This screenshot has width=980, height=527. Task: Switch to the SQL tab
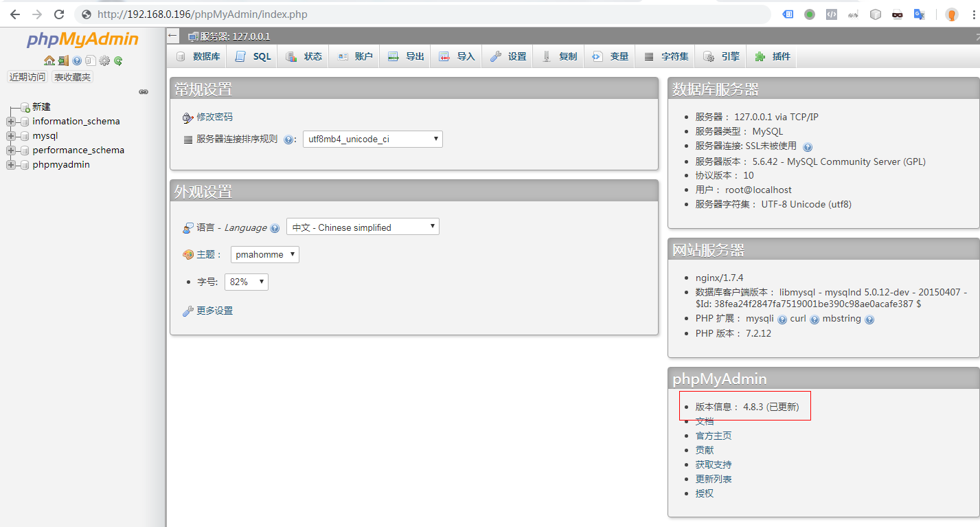253,56
